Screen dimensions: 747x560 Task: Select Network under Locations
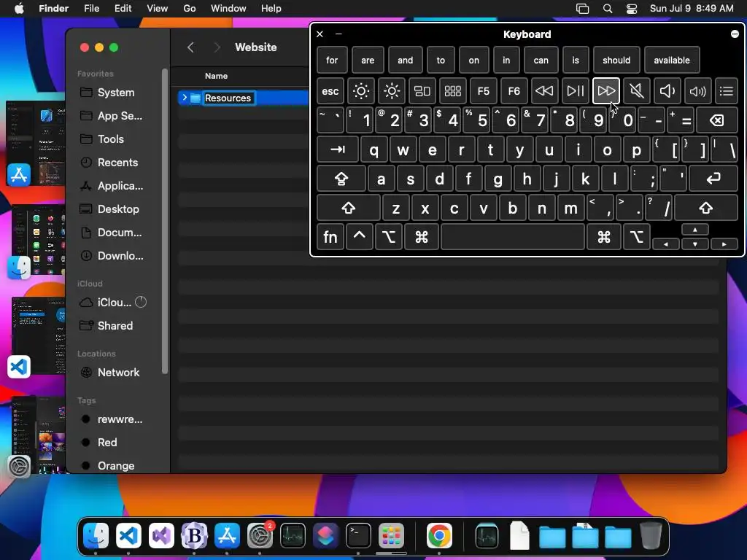119,373
